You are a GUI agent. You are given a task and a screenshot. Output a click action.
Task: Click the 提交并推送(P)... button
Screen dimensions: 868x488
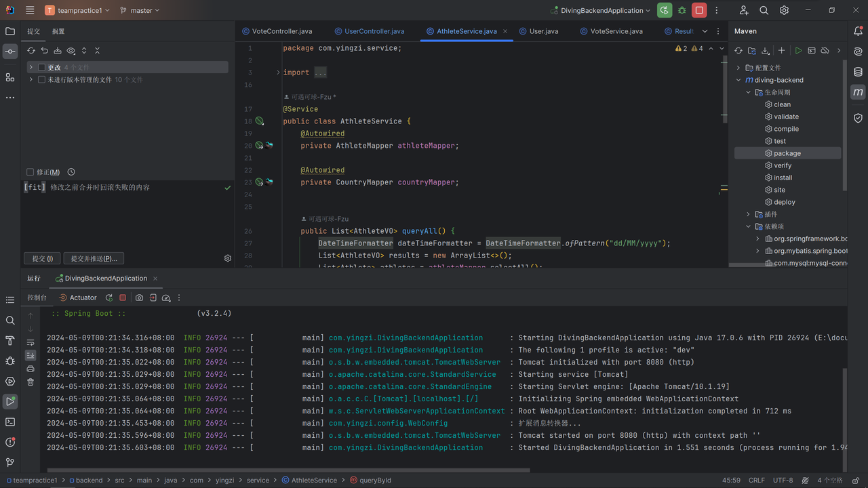(x=94, y=258)
